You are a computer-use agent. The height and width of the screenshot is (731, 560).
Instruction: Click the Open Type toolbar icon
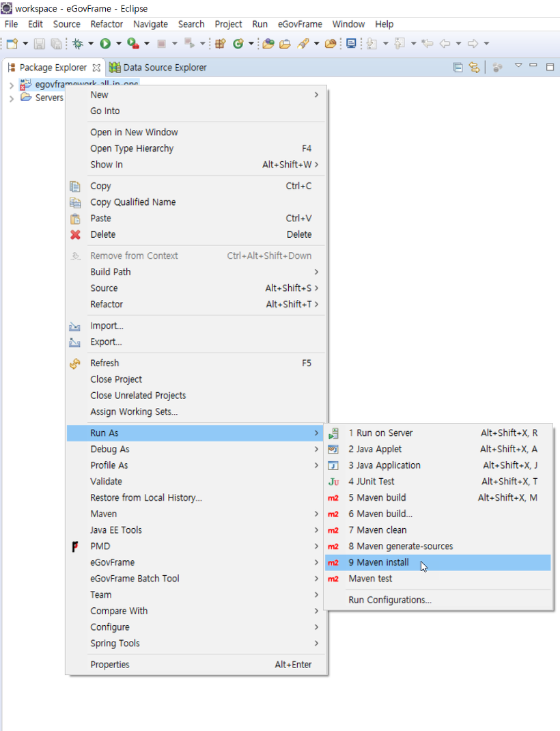click(268, 44)
